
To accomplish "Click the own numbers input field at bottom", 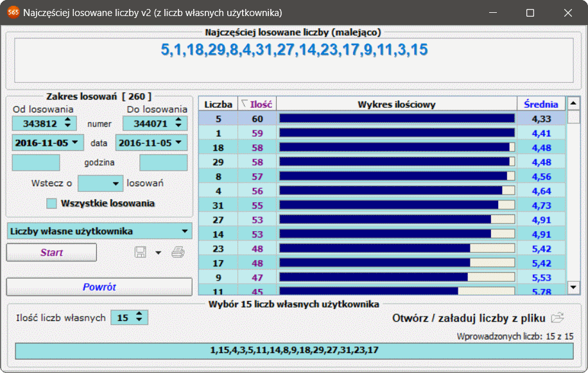I will [294, 351].
